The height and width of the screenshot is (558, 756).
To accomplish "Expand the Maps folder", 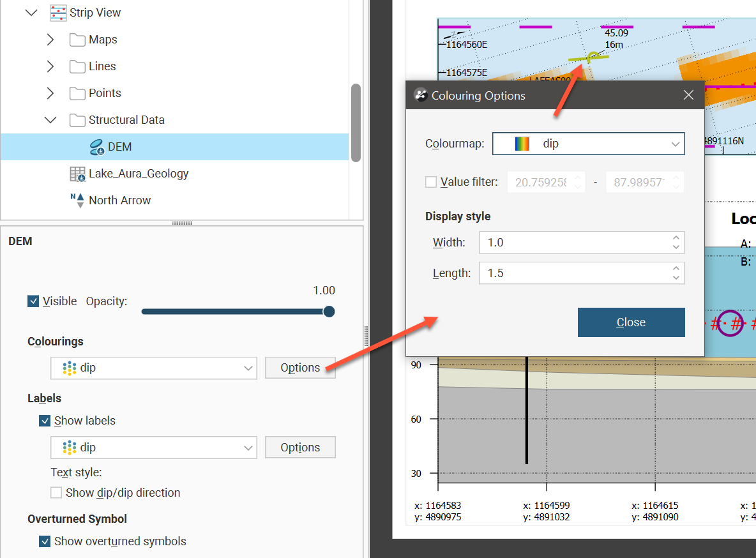I will pos(50,40).
